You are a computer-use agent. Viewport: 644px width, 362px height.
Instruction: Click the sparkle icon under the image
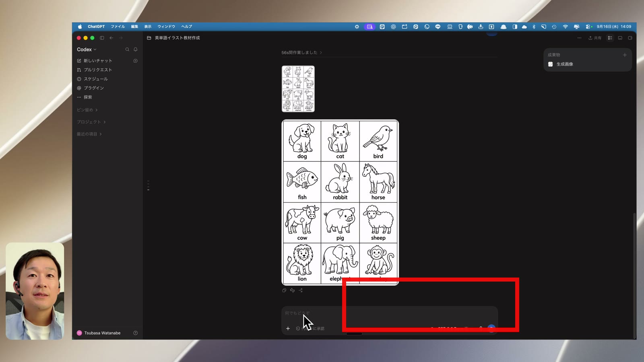point(293,290)
